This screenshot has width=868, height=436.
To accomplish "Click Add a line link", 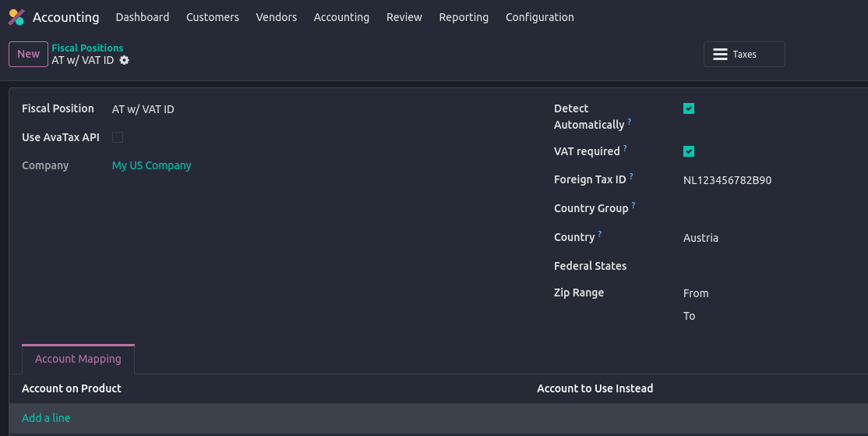I will (x=46, y=418).
